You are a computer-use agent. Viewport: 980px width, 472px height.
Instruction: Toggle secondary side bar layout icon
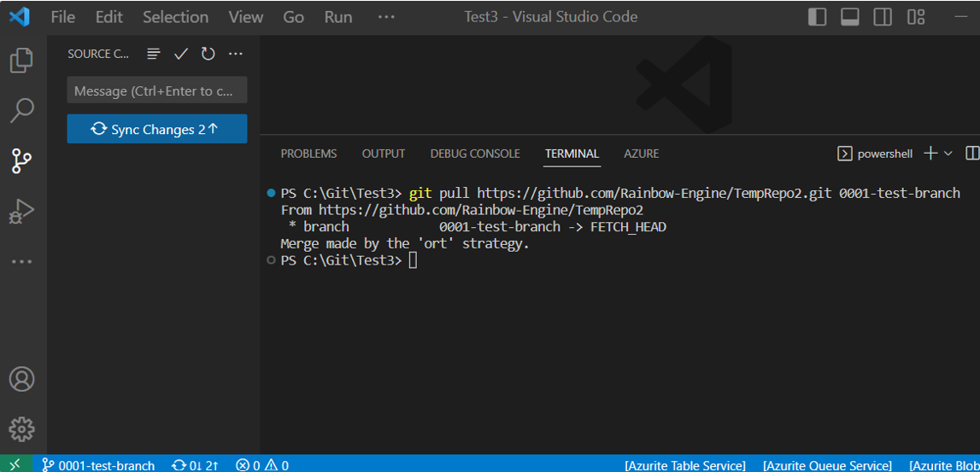click(883, 17)
